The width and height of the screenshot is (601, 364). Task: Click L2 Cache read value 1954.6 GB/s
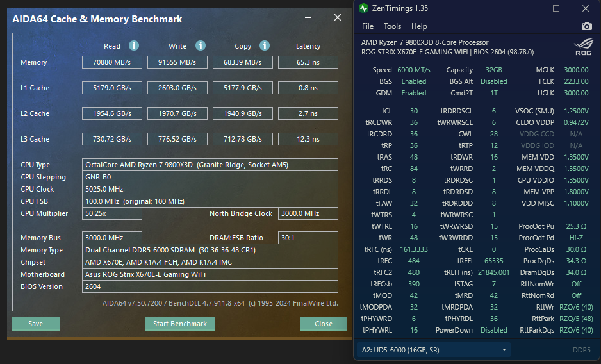coord(112,113)
